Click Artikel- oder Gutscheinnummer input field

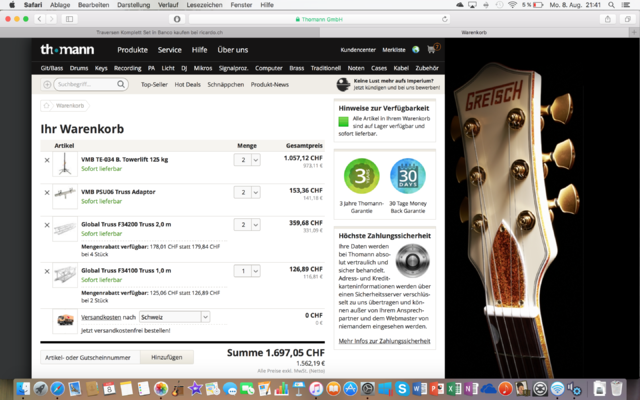[90, 357]
